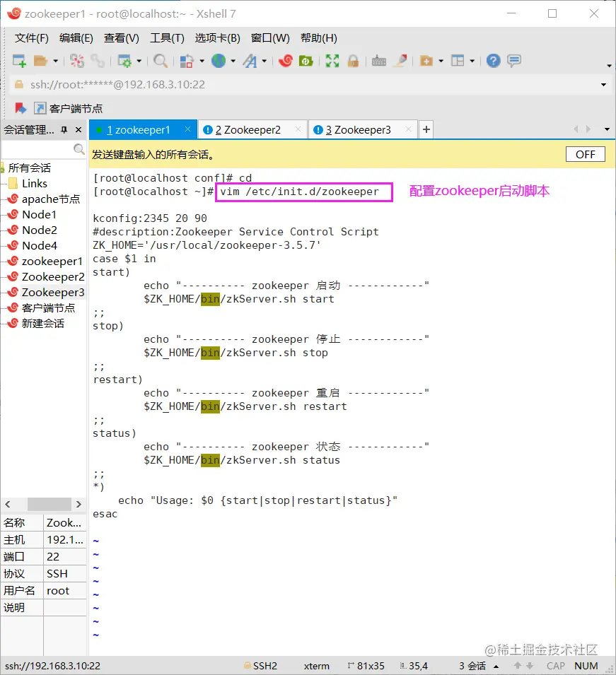The height and width of the screenshot is (675, 616).
Task: Click the keyboard mapping icon
Action: [378, 61]
